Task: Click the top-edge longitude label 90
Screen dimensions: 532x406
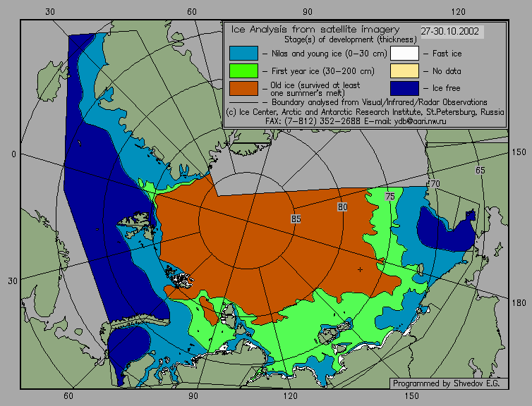Action: (308, 12)
